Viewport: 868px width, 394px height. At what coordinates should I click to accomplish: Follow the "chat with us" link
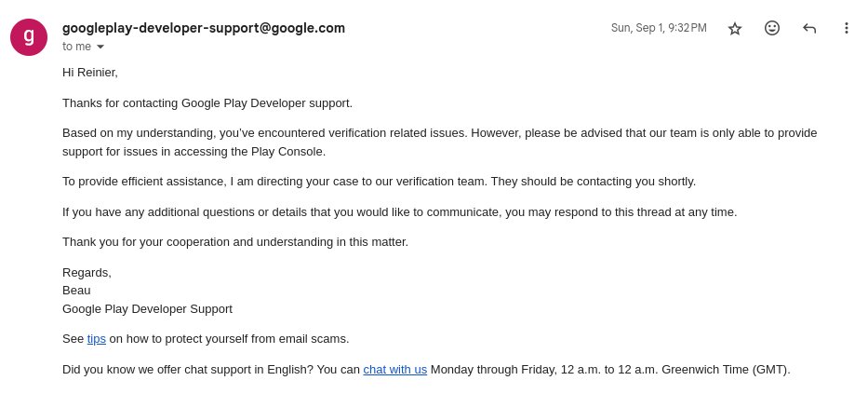click(x=394, y=370)
